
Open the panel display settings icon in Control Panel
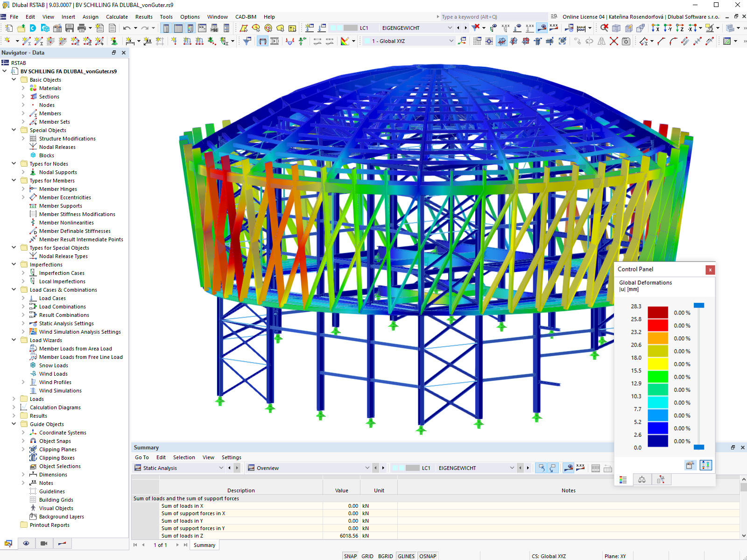pyautogui.click(x=706, y=465)
